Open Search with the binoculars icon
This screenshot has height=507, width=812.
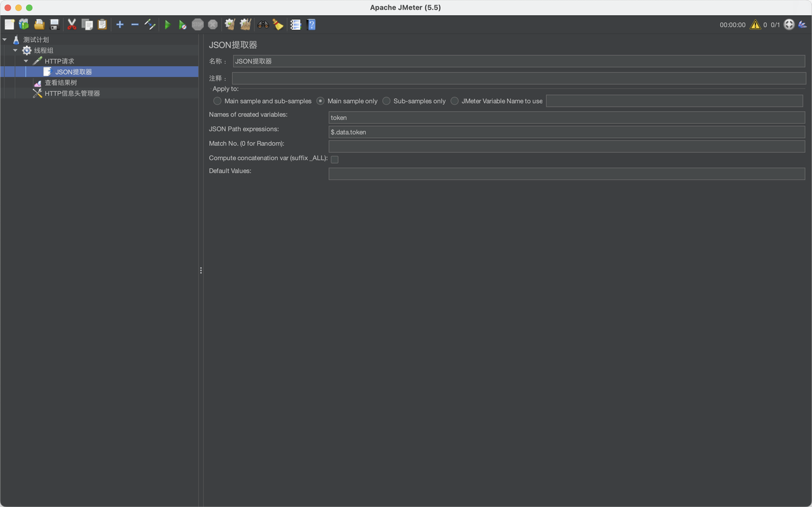tap(263, 25)
